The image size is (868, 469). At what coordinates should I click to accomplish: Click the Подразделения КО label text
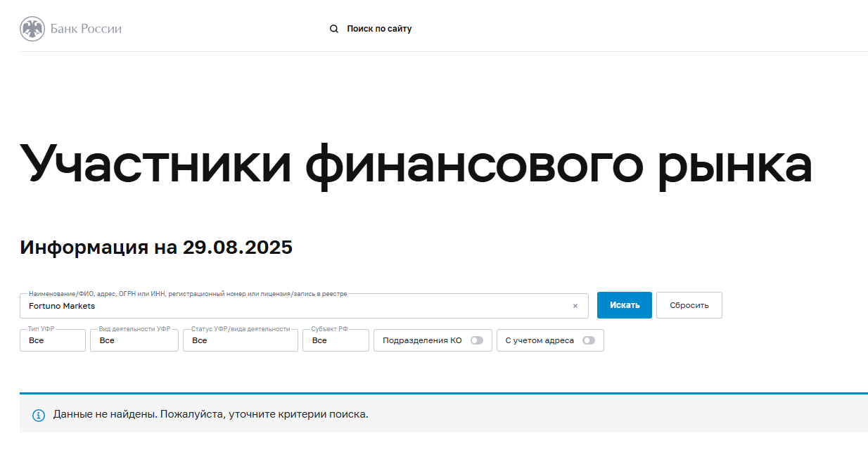(422, 340)
